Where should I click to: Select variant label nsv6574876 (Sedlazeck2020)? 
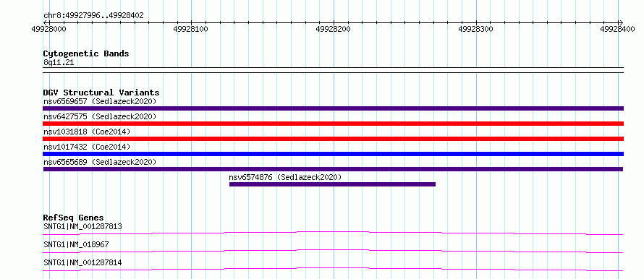285,177
